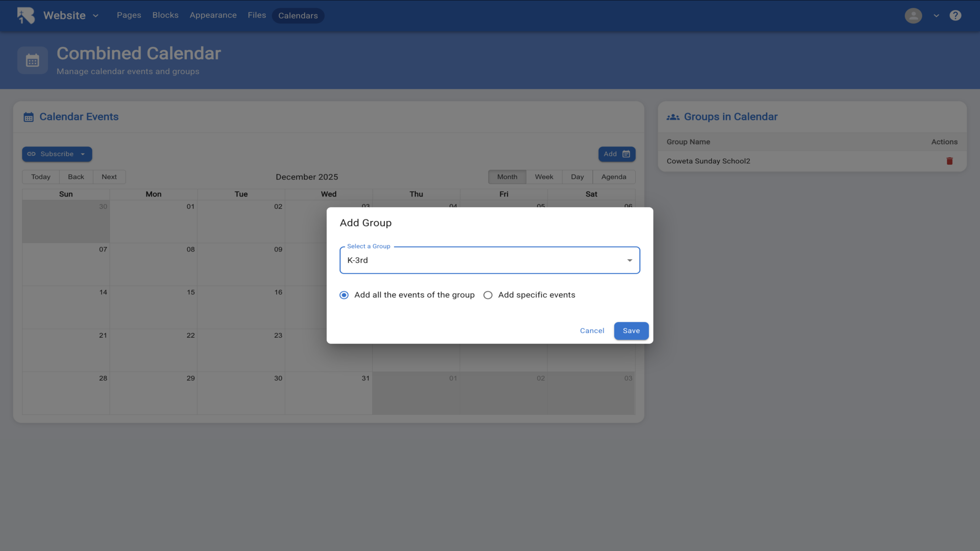Select Add all the events of the group

tap(344, 295)
